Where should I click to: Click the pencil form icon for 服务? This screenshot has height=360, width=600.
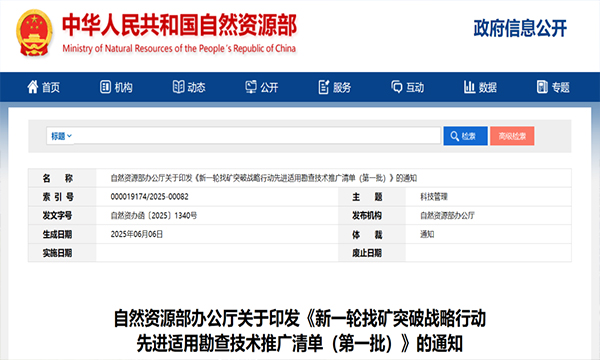pyautogui.click(x=324, y=87)
